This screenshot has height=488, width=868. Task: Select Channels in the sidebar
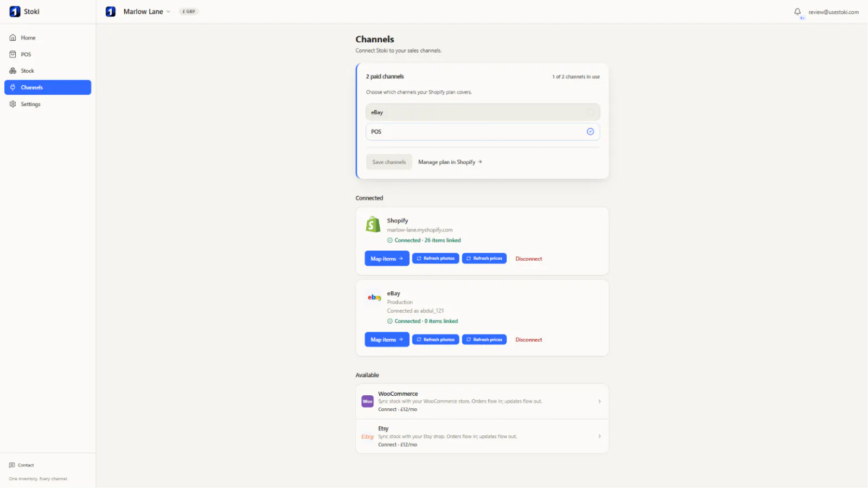tap(48, 87)
